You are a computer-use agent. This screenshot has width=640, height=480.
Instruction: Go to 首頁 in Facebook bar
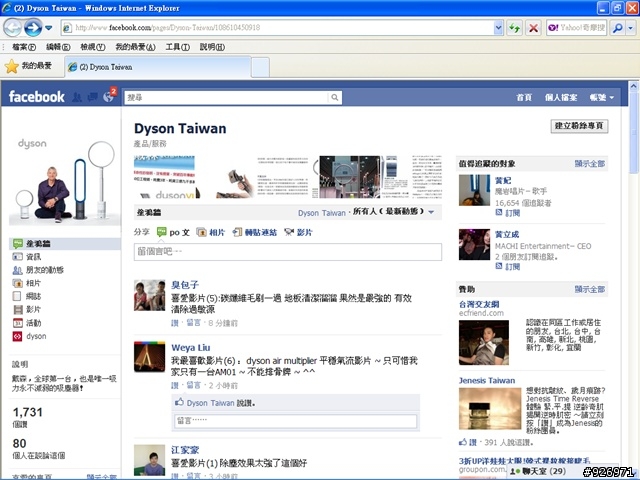point(524,98)
